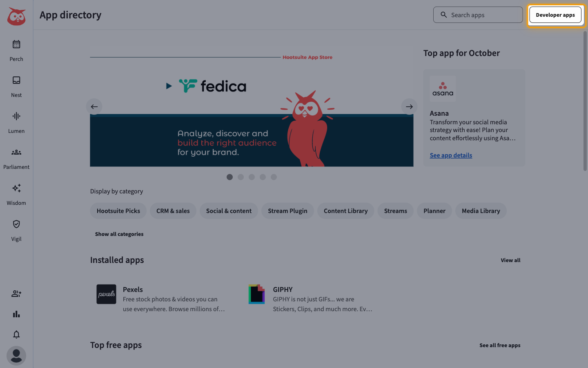The height and width of the screenshot is (368, 588).
Task: Open the bar chart analytics icon
Action: coord(16,314)
